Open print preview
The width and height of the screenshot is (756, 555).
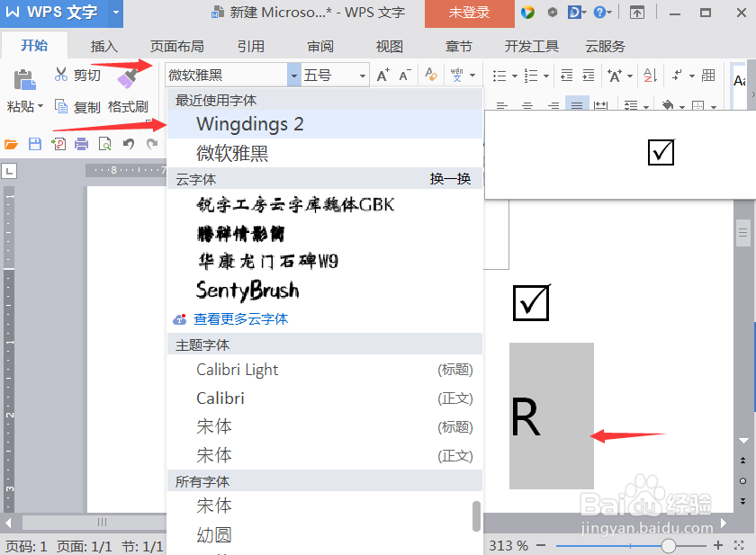(104, 144)
